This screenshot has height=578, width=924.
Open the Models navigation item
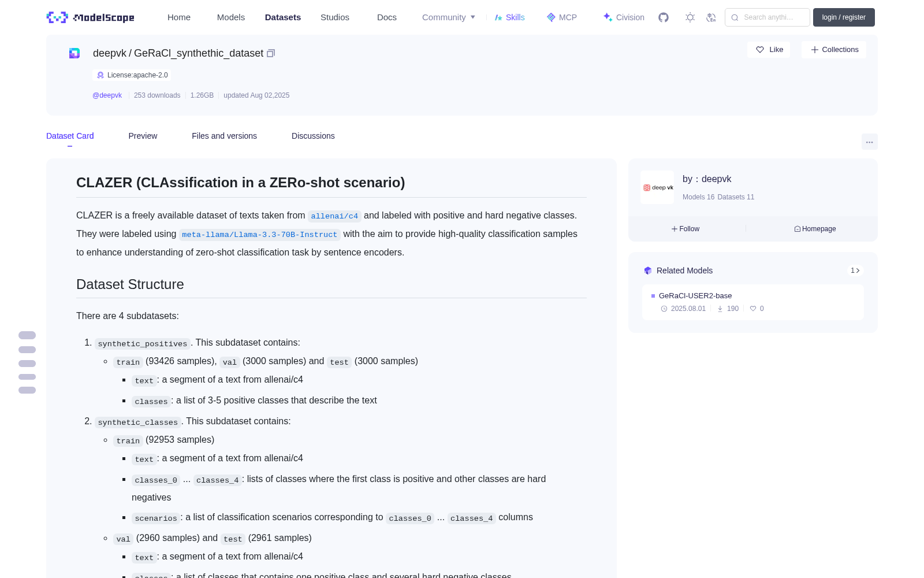231,17
